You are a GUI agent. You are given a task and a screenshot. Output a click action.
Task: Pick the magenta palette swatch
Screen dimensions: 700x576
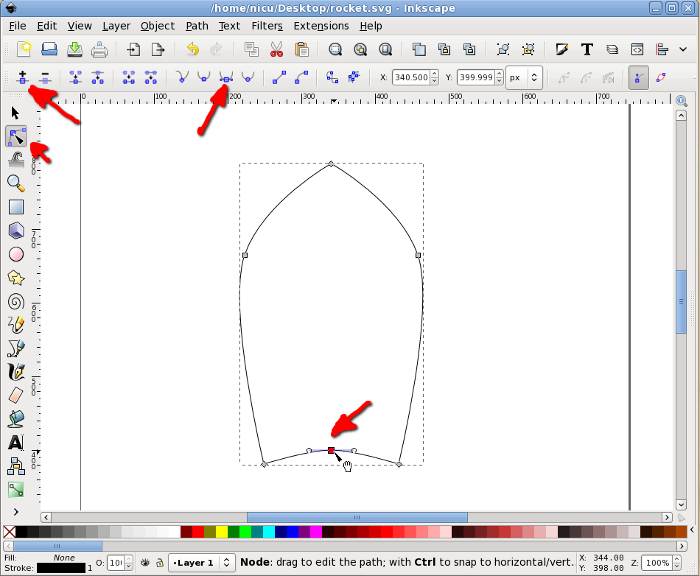[x=316, y=532]
